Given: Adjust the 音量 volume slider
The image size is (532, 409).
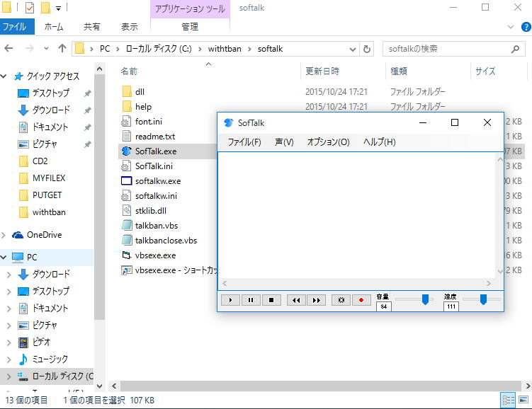Looking at the screenshot, I should point(425,299).
